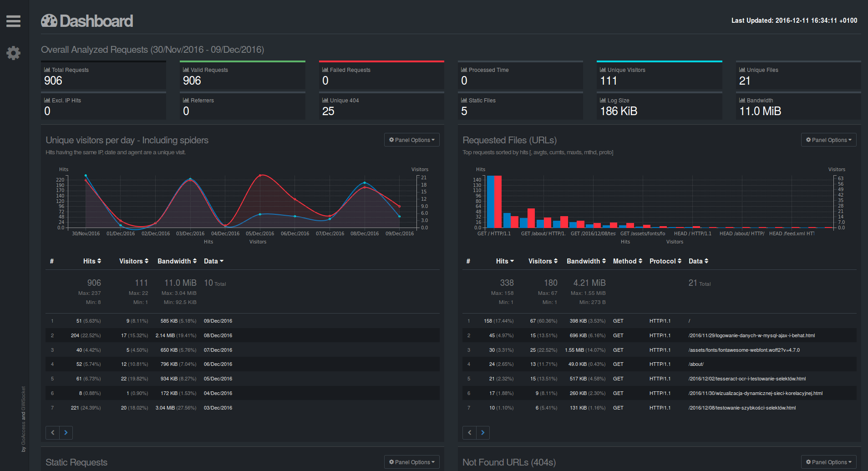The image size is (868, 471).
Task: Sort visitors table by Bandwidth column
Action: click(x=177, y=261)
